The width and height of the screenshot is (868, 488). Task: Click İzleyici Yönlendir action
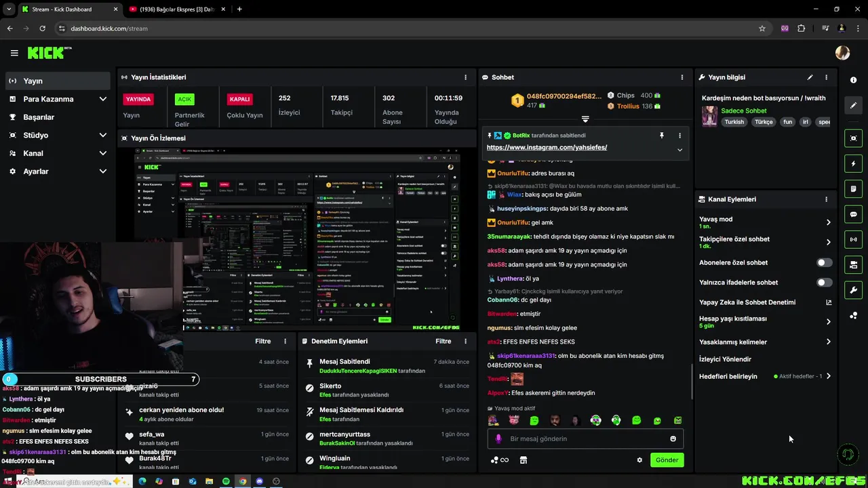(x=725, y=359)
